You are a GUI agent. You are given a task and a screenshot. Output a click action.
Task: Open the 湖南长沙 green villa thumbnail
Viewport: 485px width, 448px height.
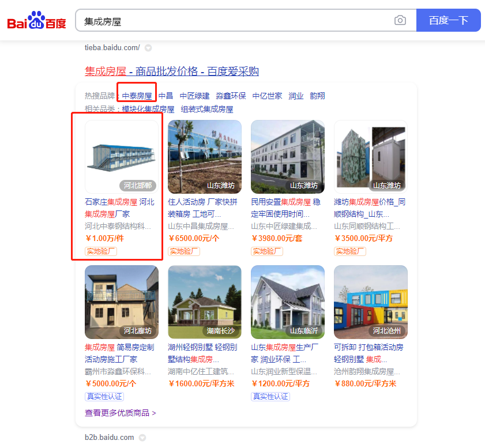pos(205,302)
